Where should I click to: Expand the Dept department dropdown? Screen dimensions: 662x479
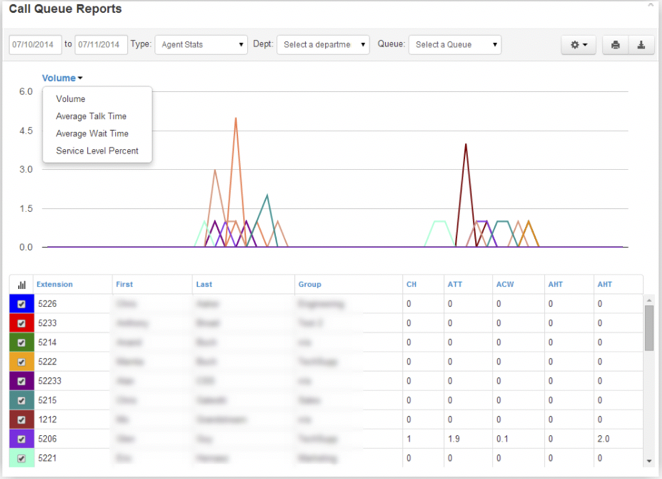pos(323,45)
